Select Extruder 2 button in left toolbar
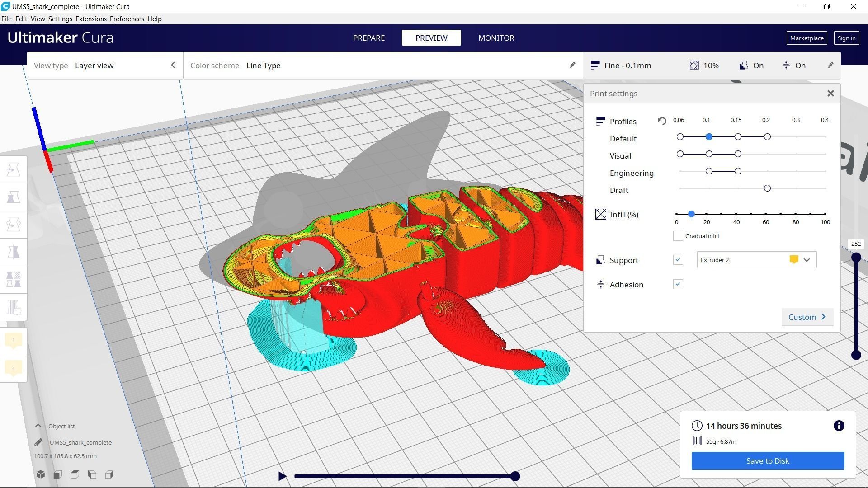This screenshot has width=868, height=488. (x=14, y=368)
